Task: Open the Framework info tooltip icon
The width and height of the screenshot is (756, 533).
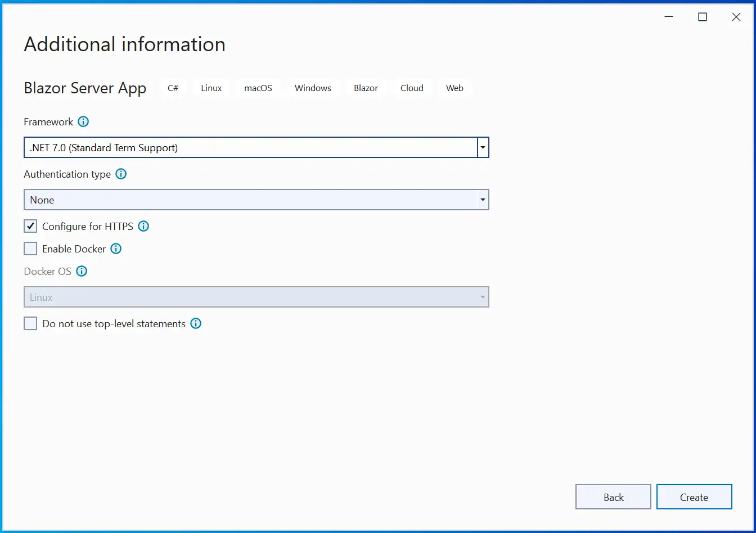Action: (x=83, y=121)
